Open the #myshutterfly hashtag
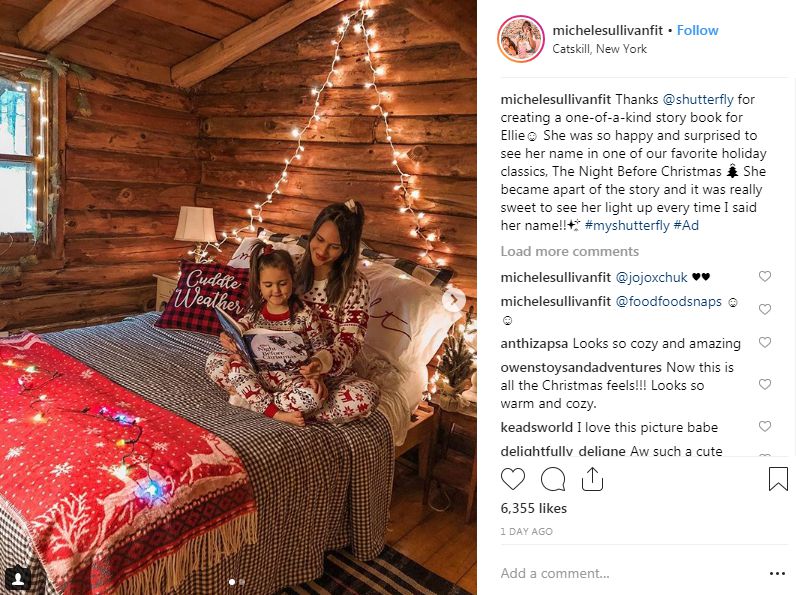 (x=627, y=225)
